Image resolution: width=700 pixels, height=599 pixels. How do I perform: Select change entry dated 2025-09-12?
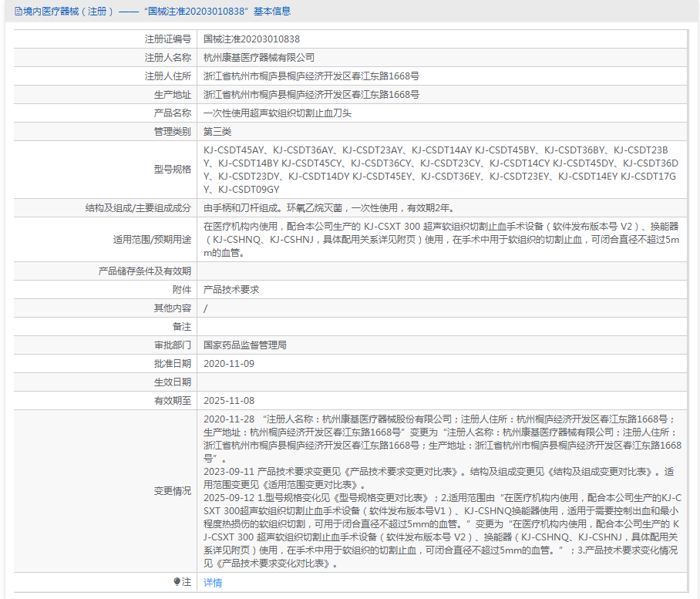click(x=443, y=530)
